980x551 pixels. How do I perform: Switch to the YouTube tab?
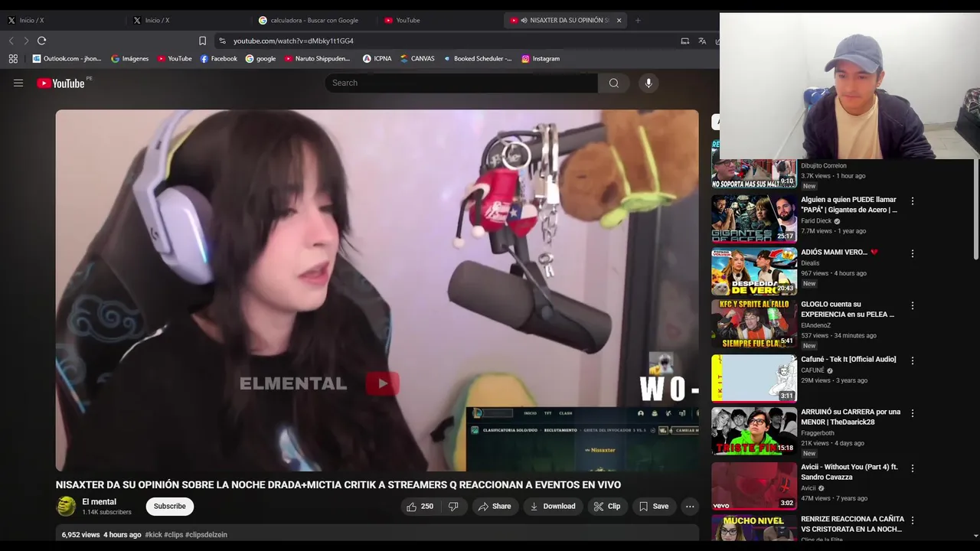[438, 21]
